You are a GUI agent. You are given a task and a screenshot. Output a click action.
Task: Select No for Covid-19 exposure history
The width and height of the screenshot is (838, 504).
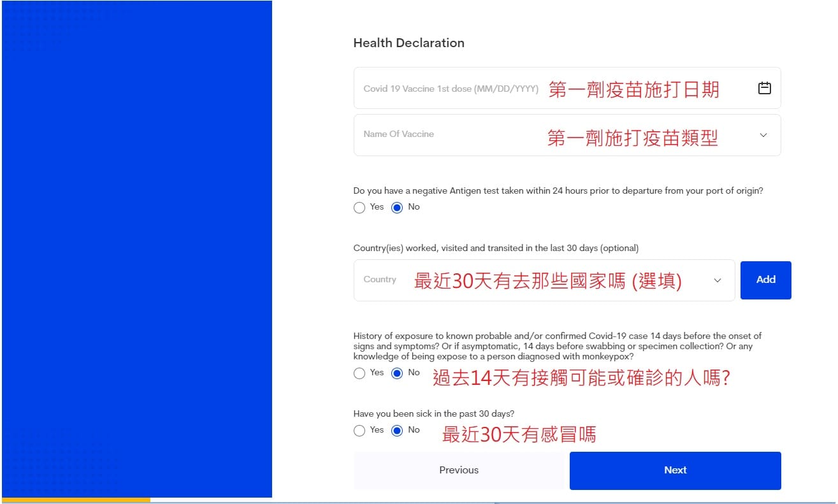point(397,373)
